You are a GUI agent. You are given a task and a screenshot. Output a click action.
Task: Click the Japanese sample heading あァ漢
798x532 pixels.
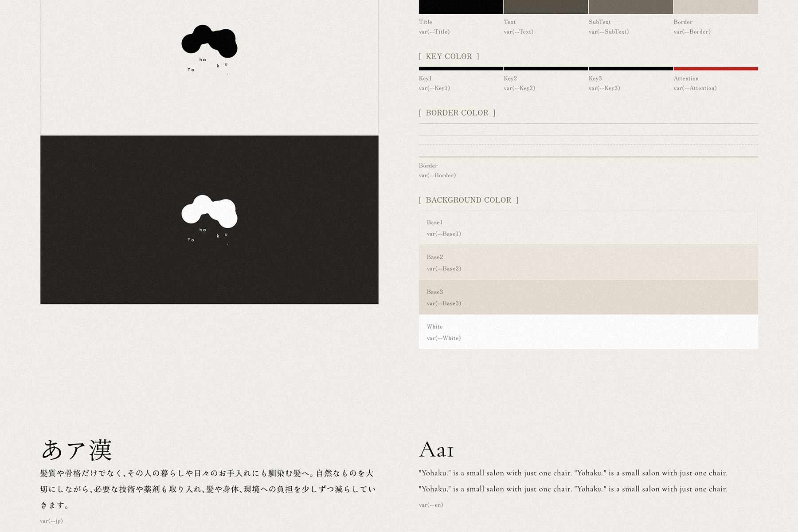pos(76,450)
